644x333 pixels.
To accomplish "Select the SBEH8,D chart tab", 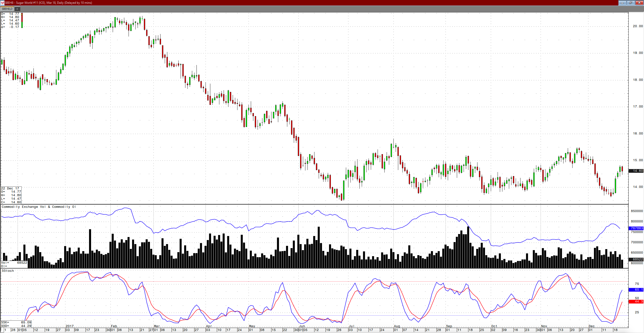I will pos(7,9).
